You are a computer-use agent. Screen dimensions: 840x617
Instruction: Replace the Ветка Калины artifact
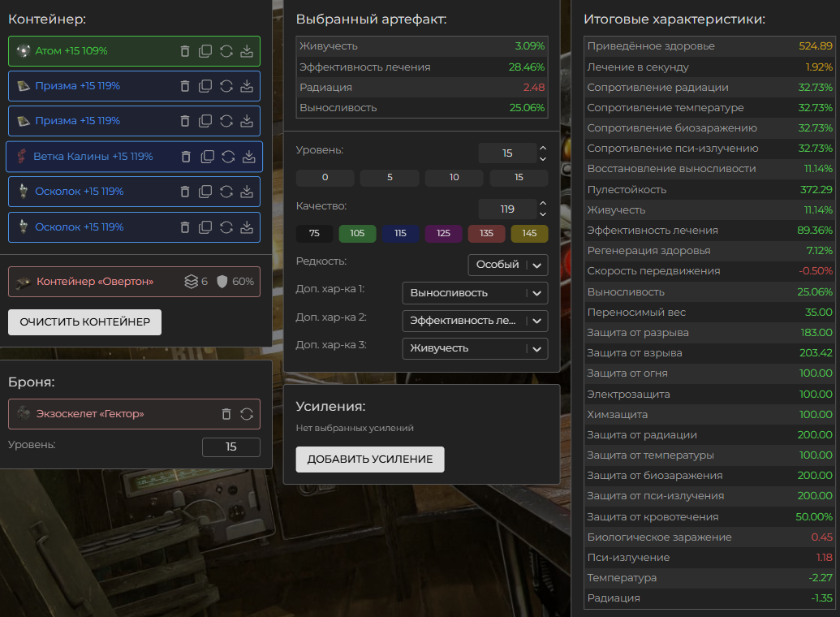coord(228,157)
